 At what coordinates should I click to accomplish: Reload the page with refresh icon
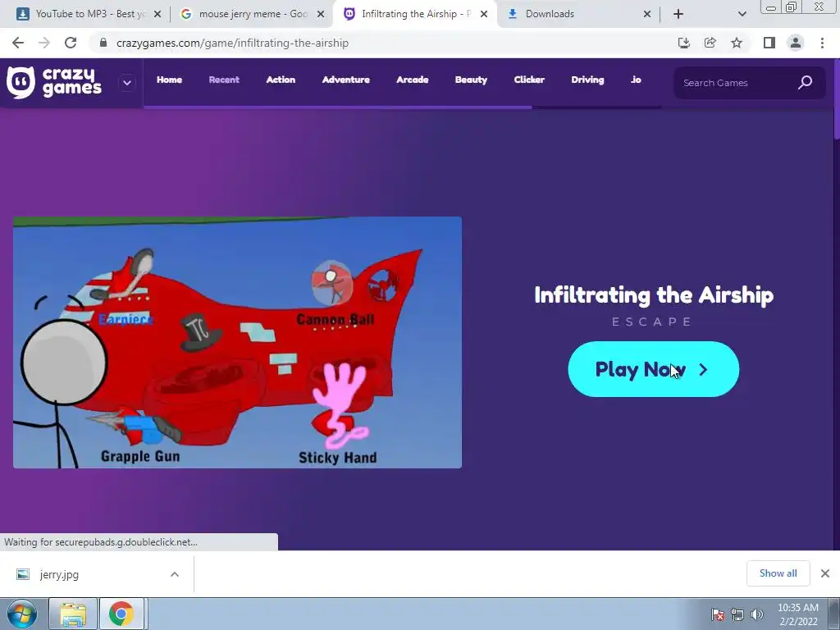tap(71, 43)
